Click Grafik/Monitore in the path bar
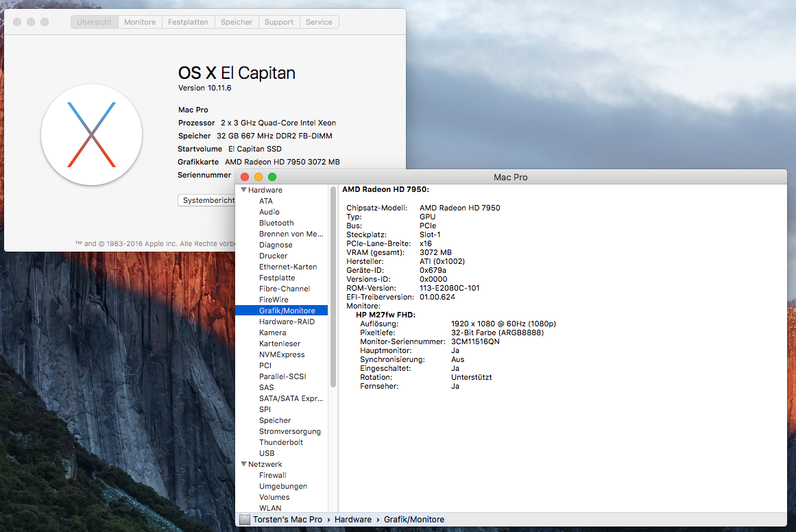The height and width of the screenshot is (532, 796). (x=413, y=519)
